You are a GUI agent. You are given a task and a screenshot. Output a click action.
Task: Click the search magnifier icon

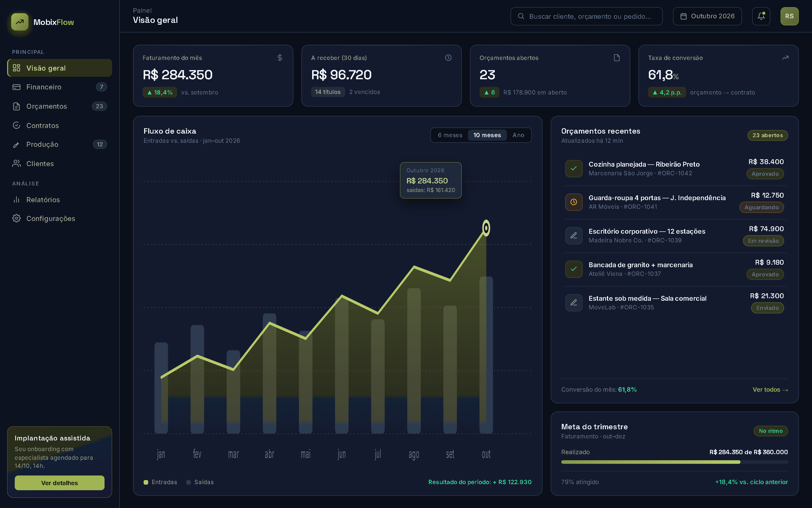coord(521,16)
